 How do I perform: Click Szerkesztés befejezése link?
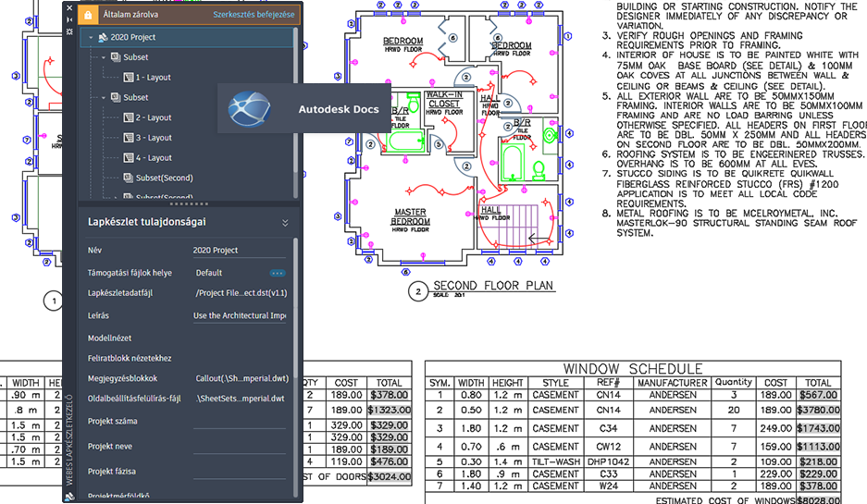[254, 15]
